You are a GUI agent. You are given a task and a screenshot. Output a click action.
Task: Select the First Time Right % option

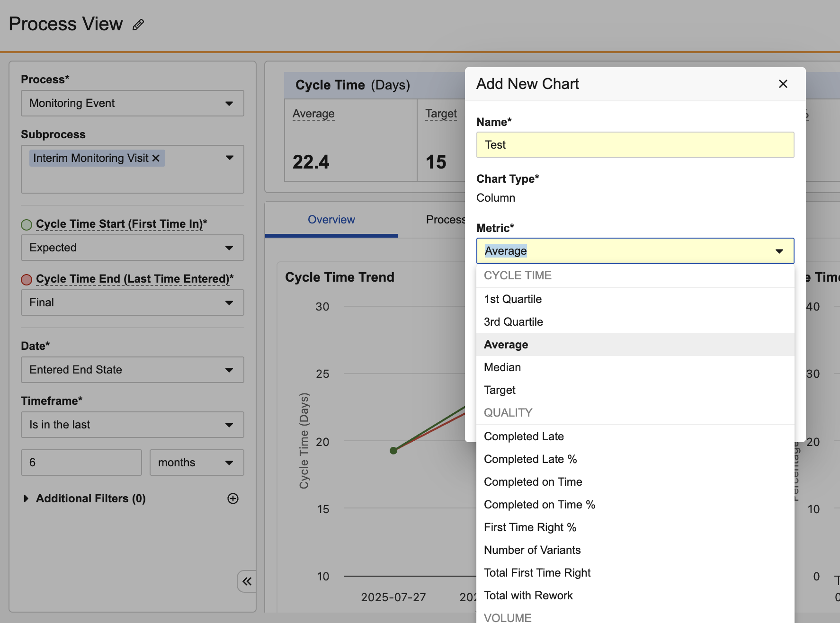pos(530,527)
